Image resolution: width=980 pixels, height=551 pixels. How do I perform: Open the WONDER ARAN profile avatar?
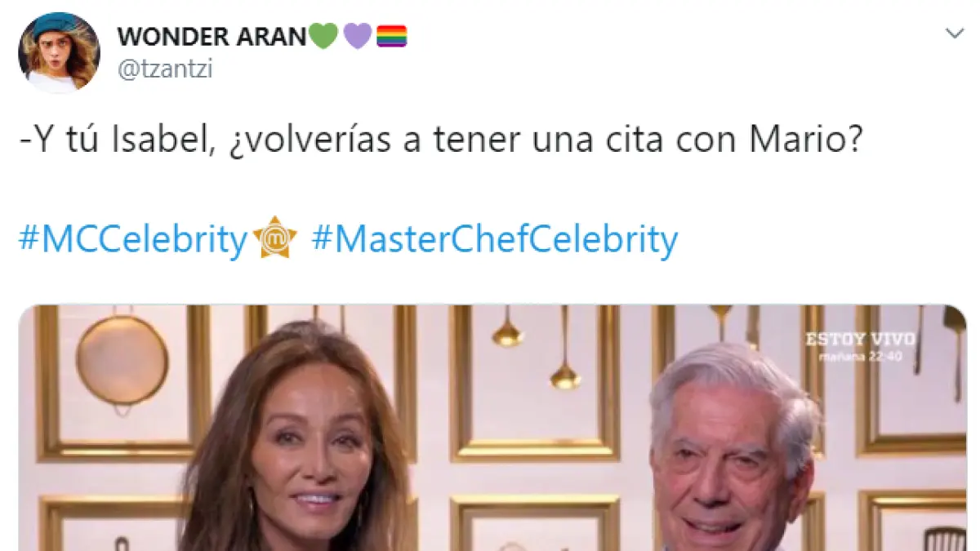[60, 53]
